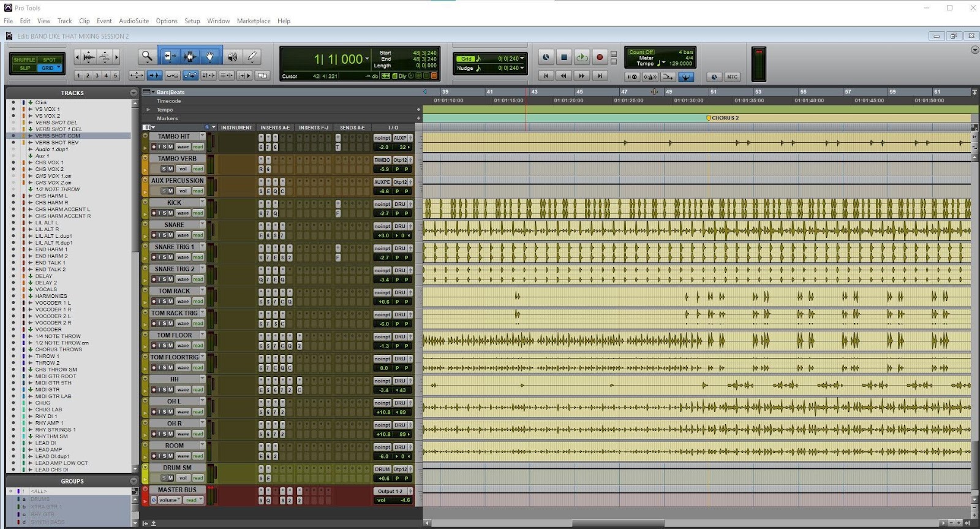Click MIDI zoom icon in toolbar
Viewport: 980px width, 529px height.
pyautogui.click(x=105, y=57)
